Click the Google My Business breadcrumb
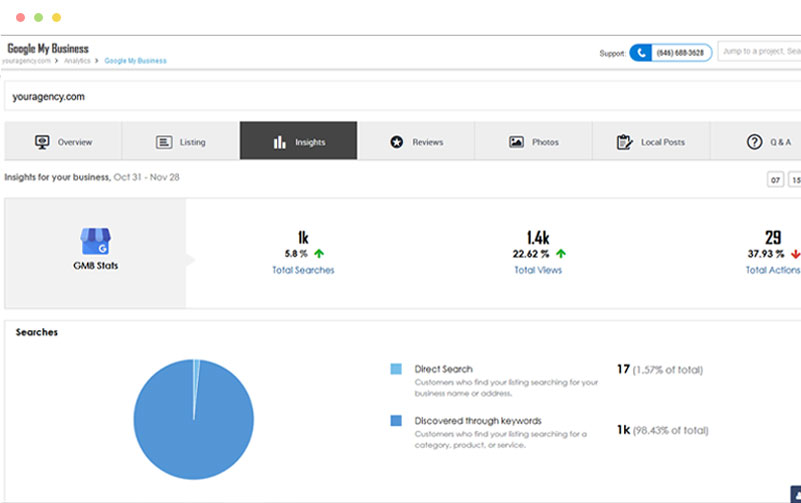Viewport: 801px width, 503px height. tap(135, 61)
